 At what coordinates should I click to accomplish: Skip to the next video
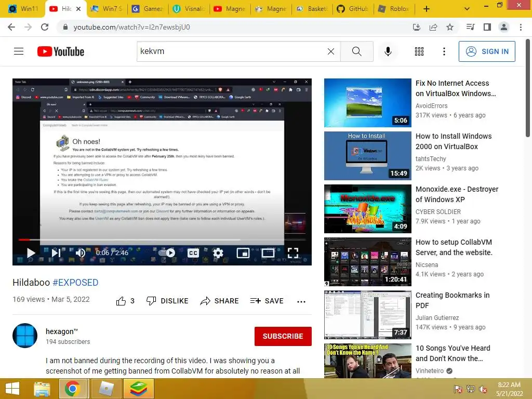(x=56, y=253)
